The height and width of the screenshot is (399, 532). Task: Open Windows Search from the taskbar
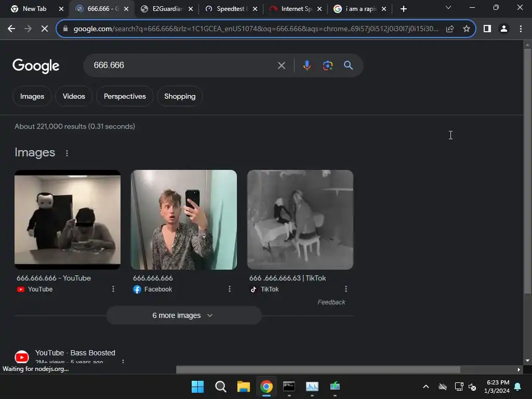(220, 387)
